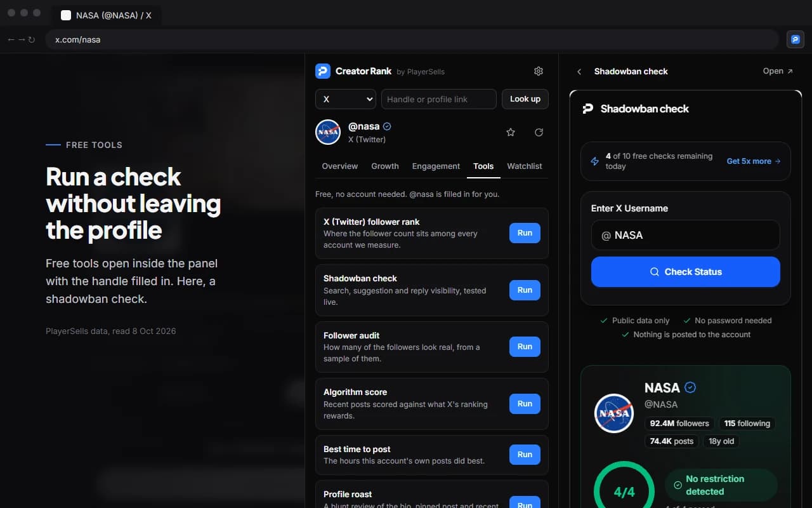Click the Follower audit title
Screen dimensions: 812x508
[351, 335]
